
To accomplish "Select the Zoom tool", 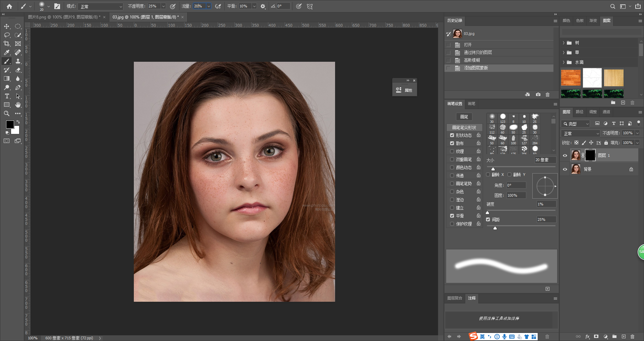I will [7, 113].
